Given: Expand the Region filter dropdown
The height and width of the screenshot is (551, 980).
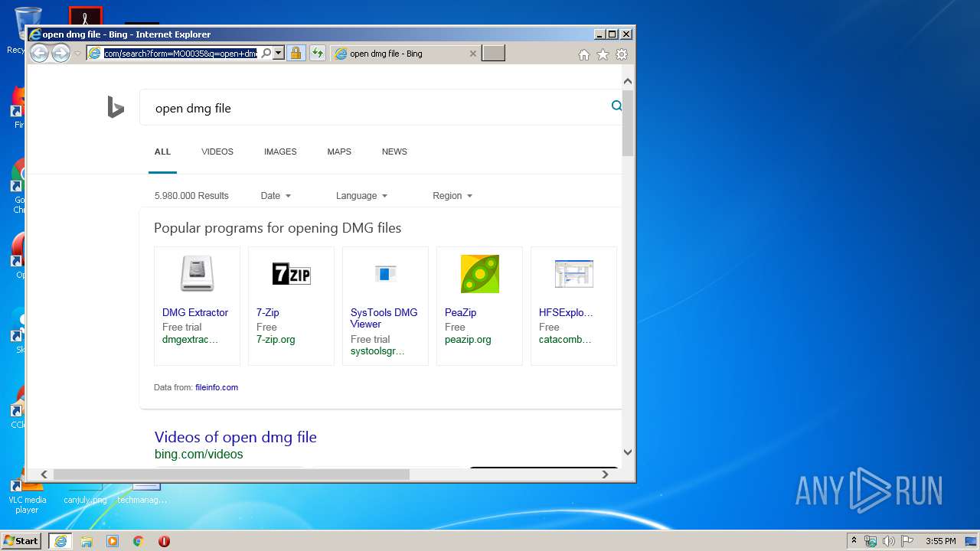Looking at the screenshot, I should (x=452, y=196).
